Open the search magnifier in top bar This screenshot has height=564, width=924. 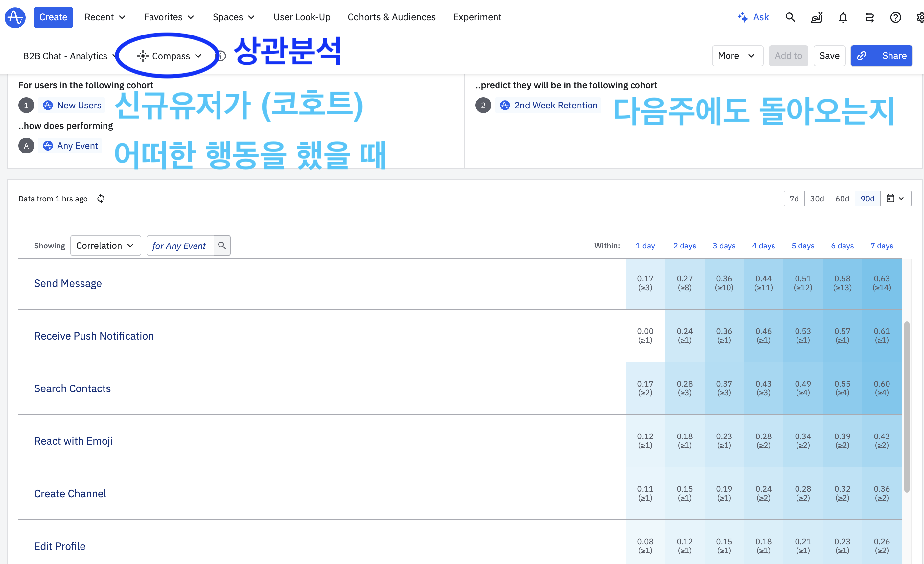(790, 17)
